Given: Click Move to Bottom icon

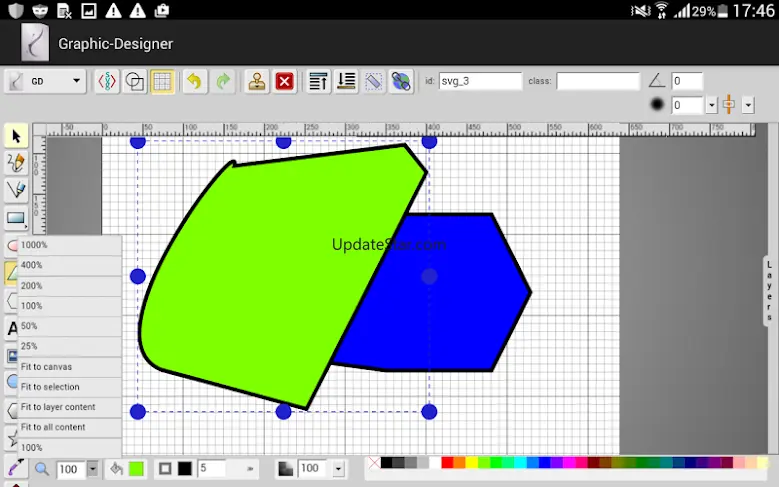Looking at the screenshot, I should [346, 82].
